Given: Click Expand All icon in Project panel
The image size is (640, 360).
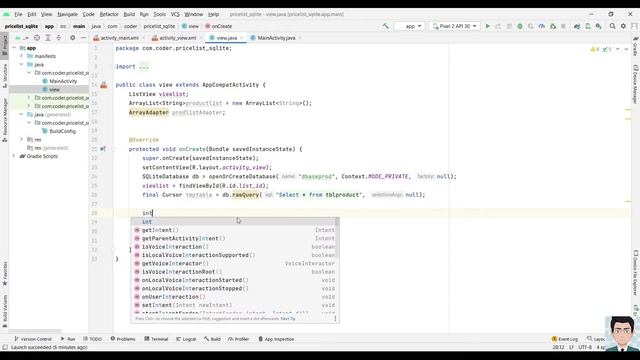Looking at the screenshot, I should coord(48,38).
